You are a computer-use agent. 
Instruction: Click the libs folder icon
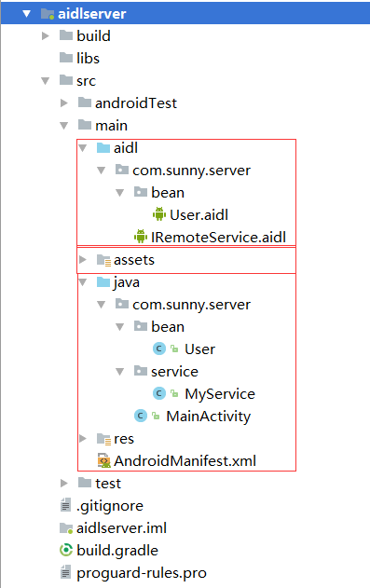[66, 58]
